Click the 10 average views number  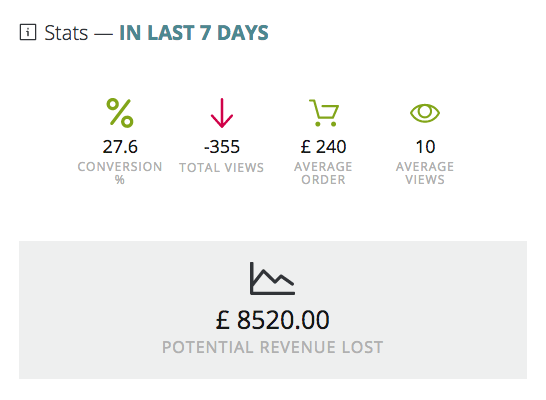(426, 147)
